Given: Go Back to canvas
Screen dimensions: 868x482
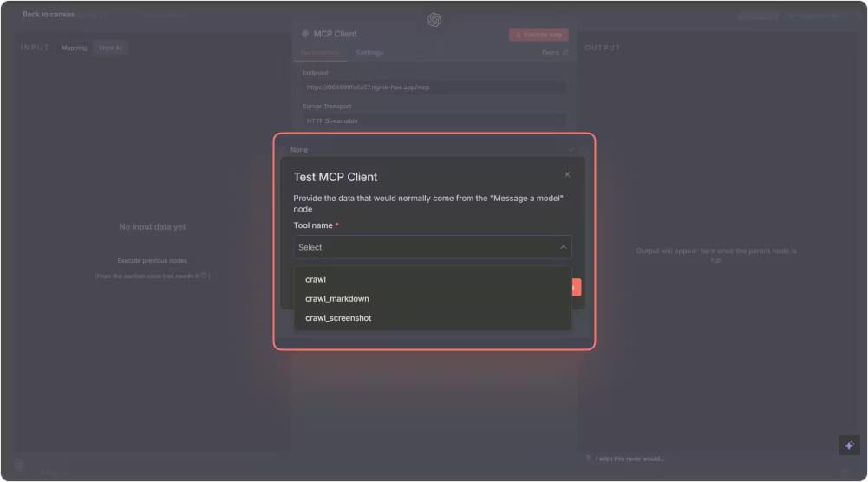Looking at the screenshot, I should (x=48, y=15).
